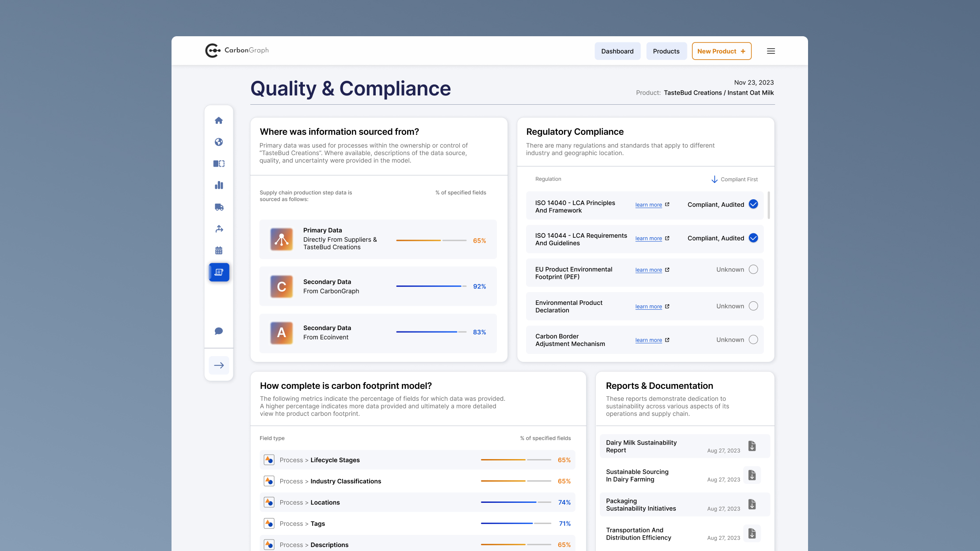980x551 pixels.
Task: Open the chat bubble icon in the sidebar
Action: [219, 331]
